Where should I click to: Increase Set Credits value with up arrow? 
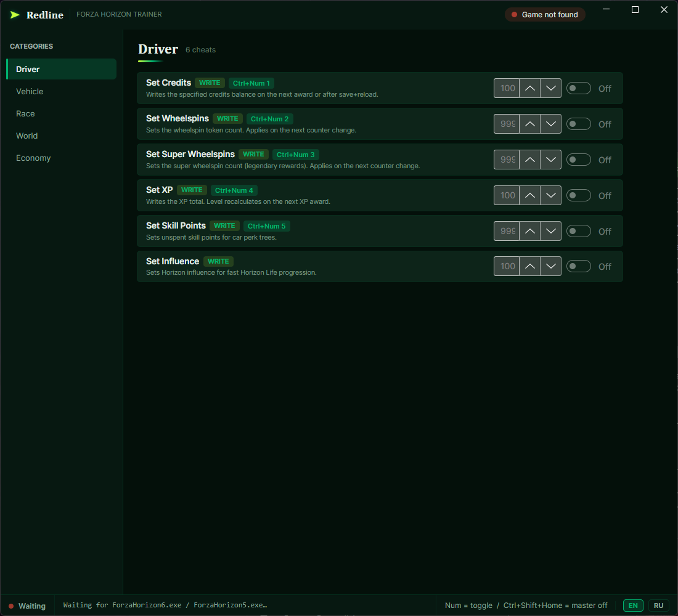coord(529,88)
